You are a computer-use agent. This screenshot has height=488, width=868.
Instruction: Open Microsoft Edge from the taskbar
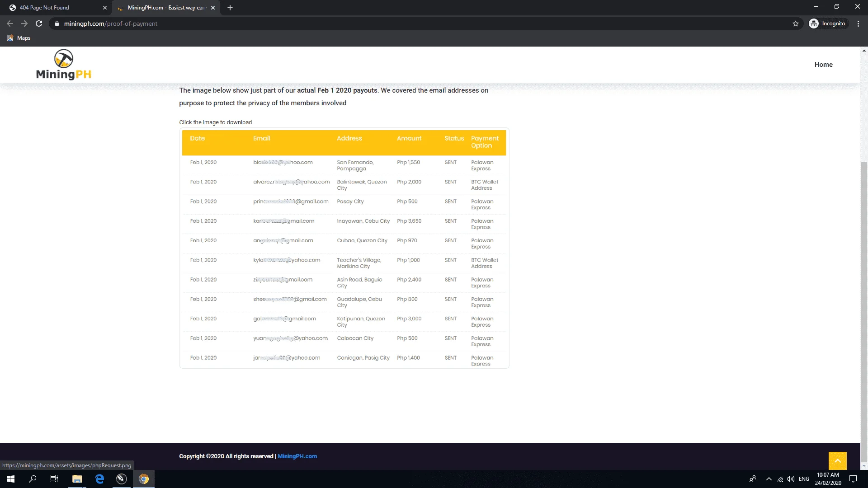click(x=99, y=479)
